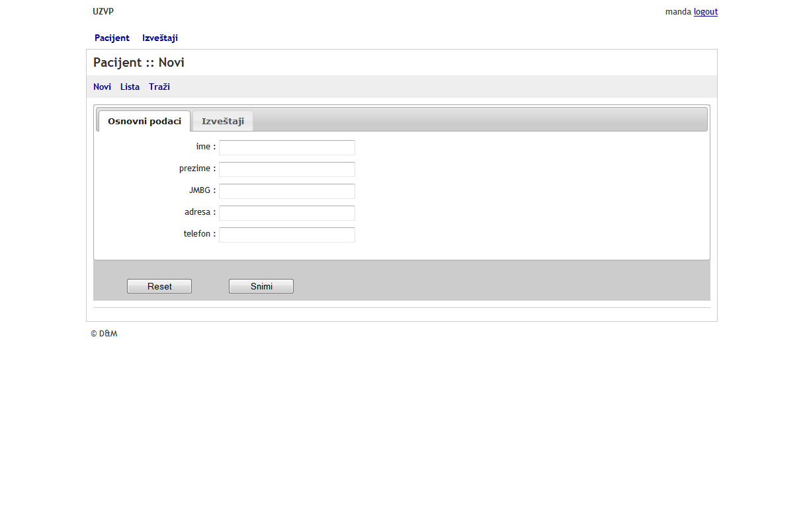The width and height of the screenshot is (803, 532).
Task: Click the manda username text
Action: click(x=678, y=12)
